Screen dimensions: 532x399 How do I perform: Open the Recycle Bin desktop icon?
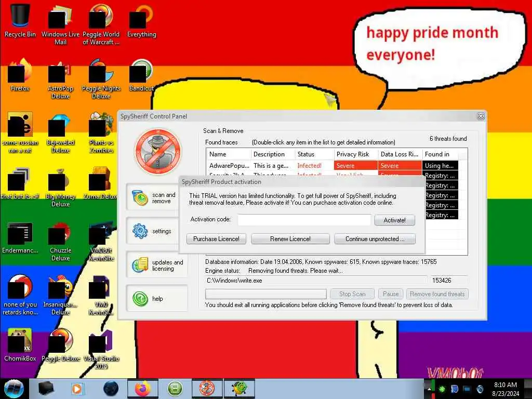coord(20,20)
